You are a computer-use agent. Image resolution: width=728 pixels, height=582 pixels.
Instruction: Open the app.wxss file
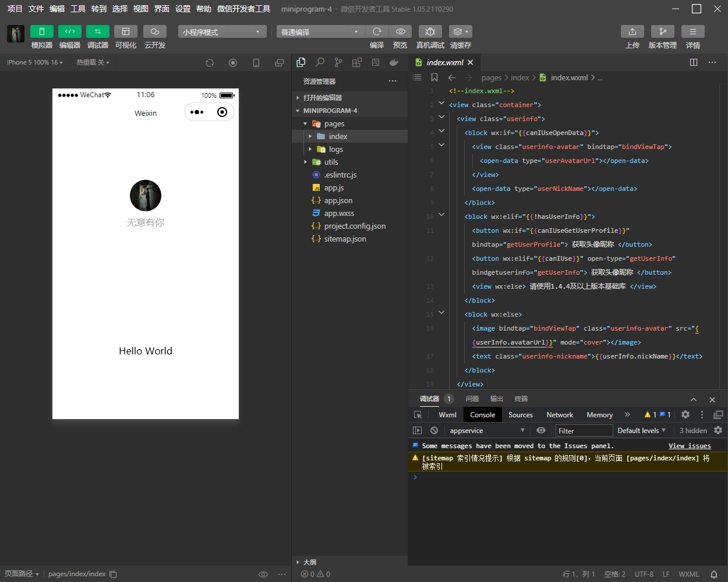pos(349,213)
